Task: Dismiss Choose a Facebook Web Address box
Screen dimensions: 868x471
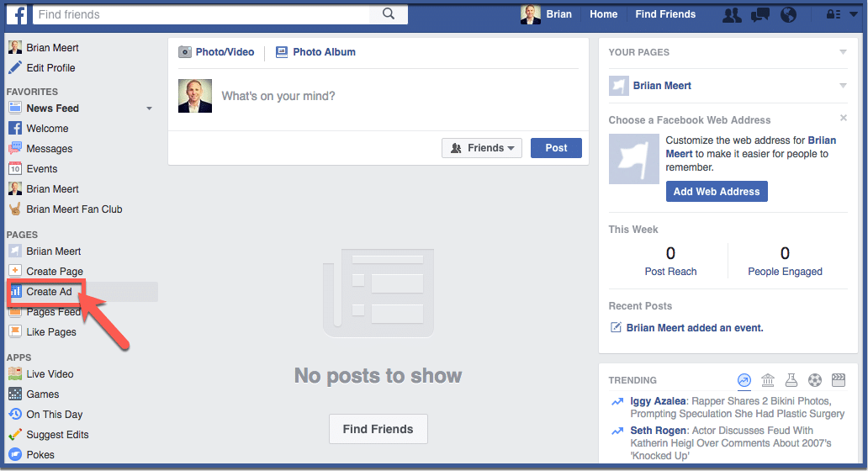Action: [843, 118]
